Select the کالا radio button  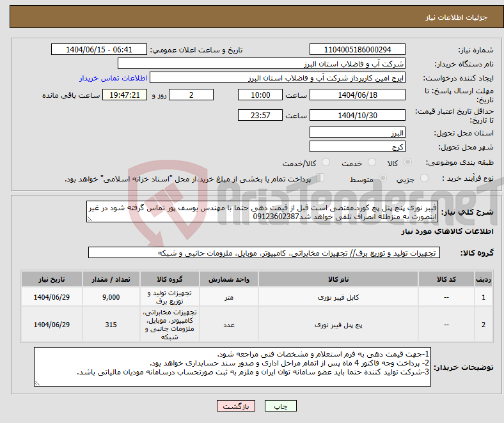[407, 162]
